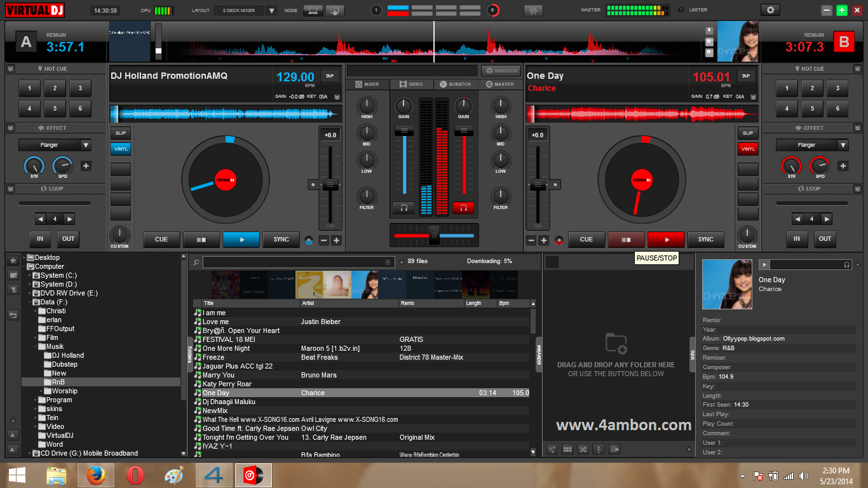
Task: Open the VirtualDJ settings gear
Action: click(771, 10)
